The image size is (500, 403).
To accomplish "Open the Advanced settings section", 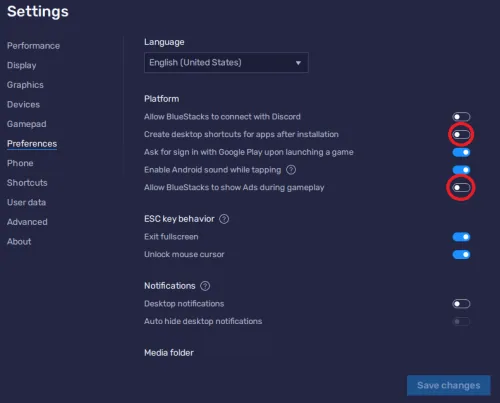I will coord(27,222).
